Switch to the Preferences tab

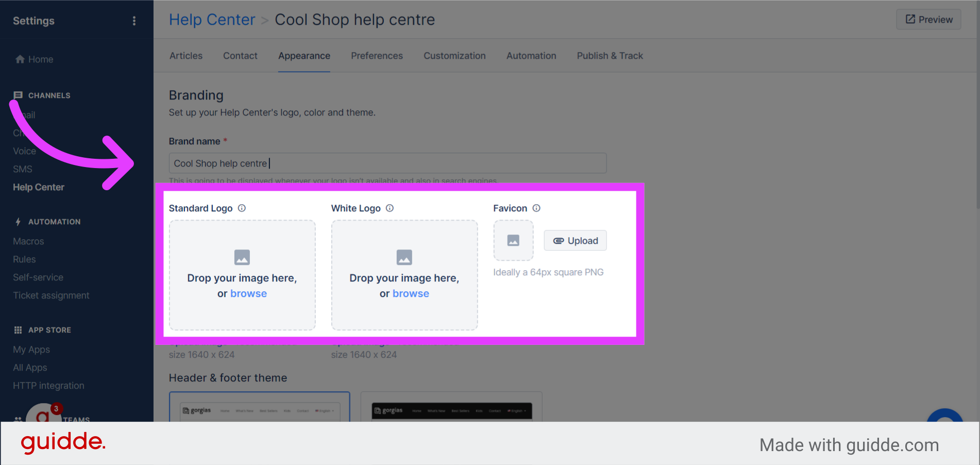coord(377,56)
